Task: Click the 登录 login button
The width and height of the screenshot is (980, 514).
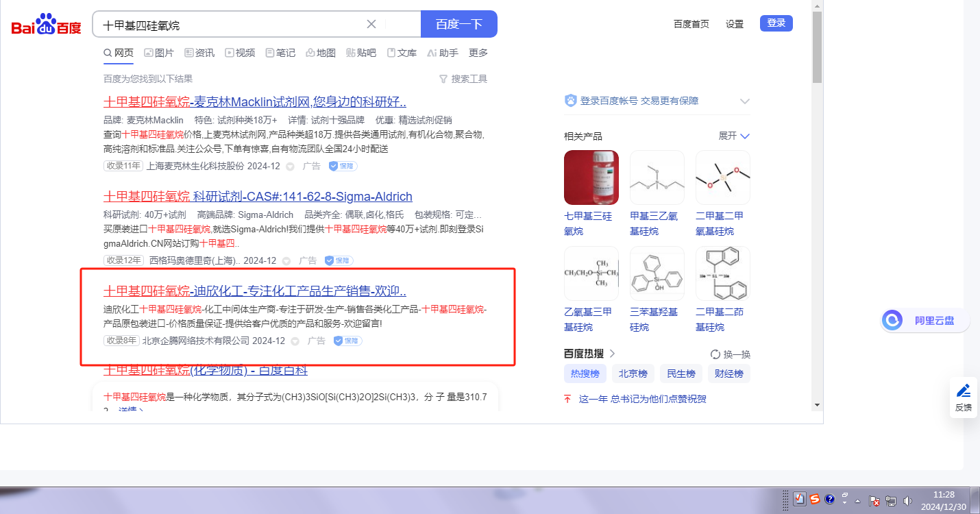Action: (776, 23)
